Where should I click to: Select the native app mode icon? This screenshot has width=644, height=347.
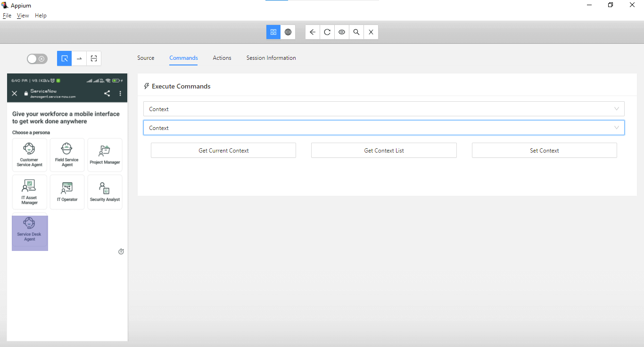pos(273,32)
